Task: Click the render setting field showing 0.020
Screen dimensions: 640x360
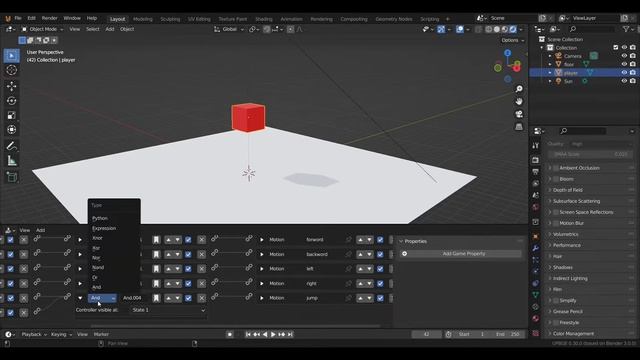Action: click(590, 154)
